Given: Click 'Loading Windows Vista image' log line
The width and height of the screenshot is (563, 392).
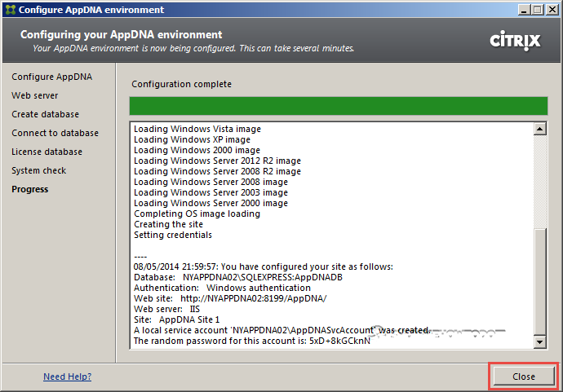Looking at the screenshot, I should (197, 129).
